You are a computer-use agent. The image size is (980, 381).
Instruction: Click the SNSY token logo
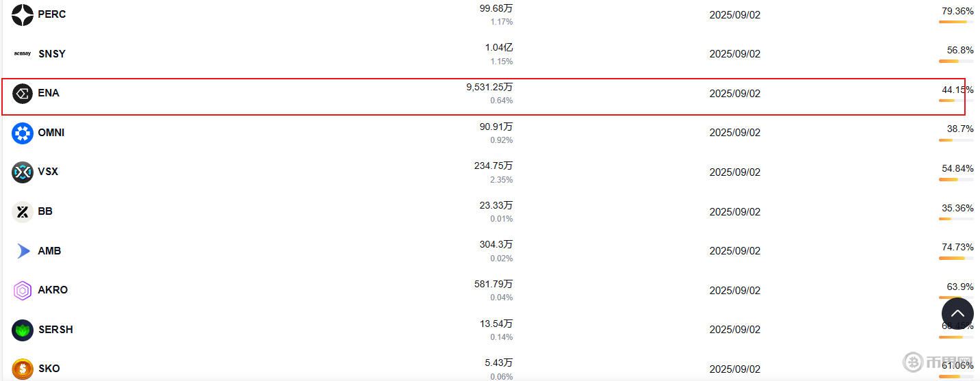[x=23, y=54]
